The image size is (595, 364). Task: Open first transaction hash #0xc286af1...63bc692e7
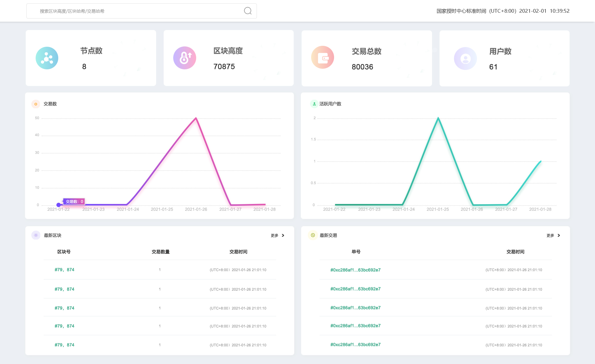click(355, 270)
